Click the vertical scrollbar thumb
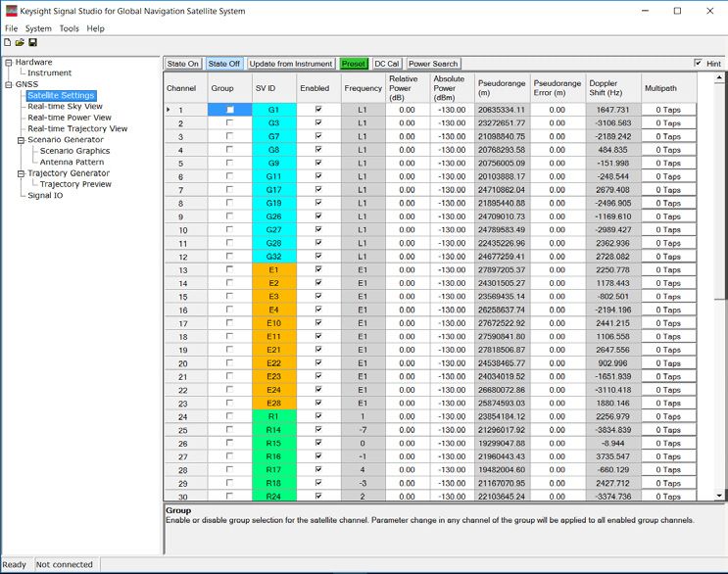Viewport: 728px width, 574px height. [x=719, y=190]
